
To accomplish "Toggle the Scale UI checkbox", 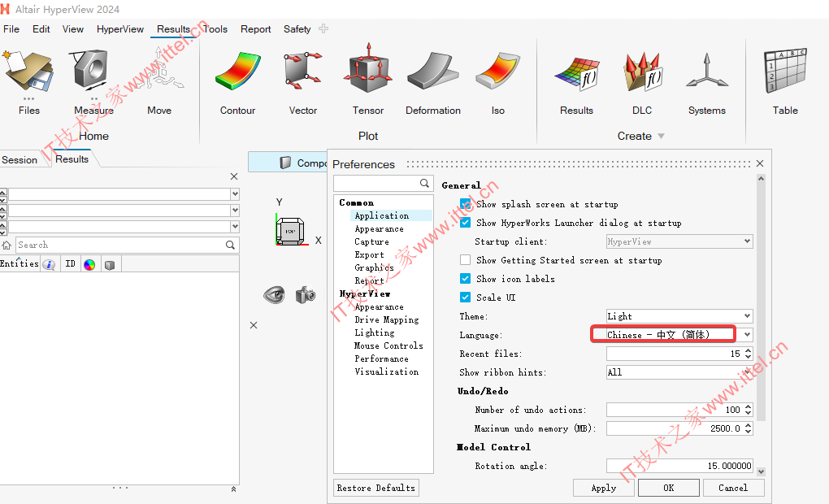I will click(465, 298).
